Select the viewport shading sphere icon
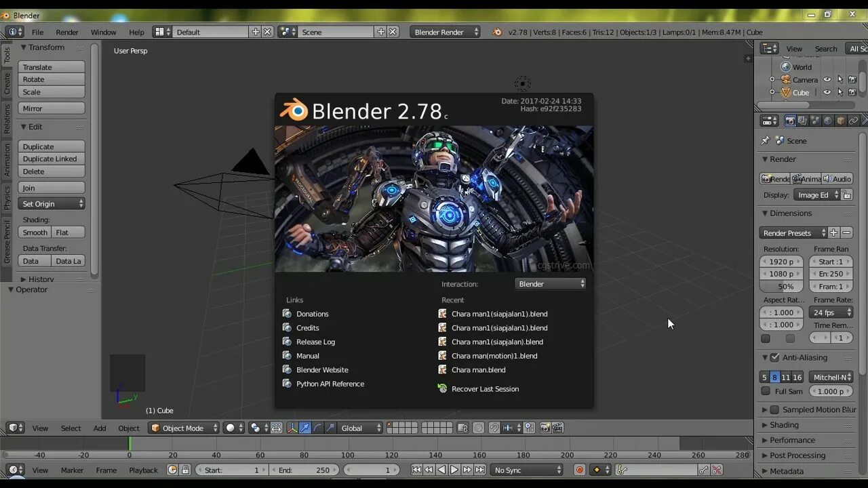The width and height of the screenshot is (868, 488). [234, 428]
